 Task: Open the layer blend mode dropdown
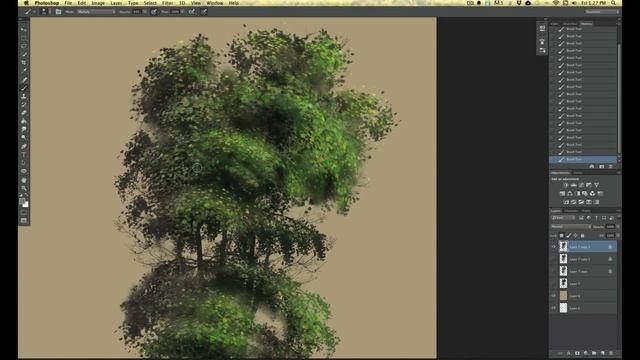(571, 227)
